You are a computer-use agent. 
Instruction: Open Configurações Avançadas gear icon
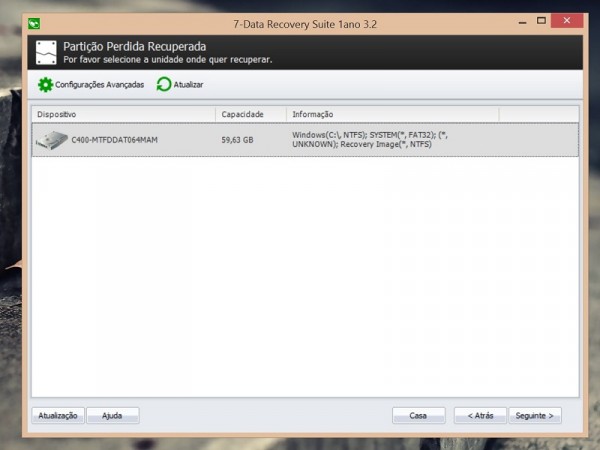[45, 85]
